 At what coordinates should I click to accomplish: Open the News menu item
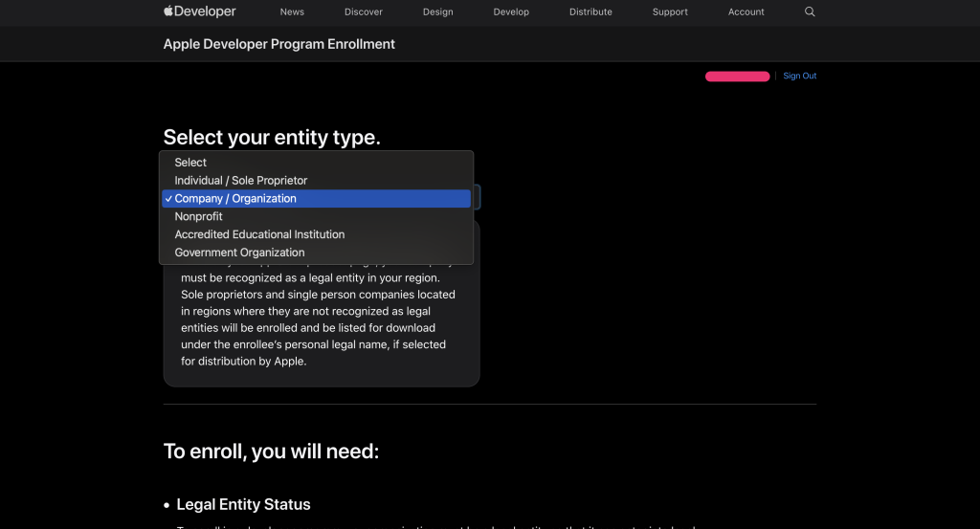(292, 11)
